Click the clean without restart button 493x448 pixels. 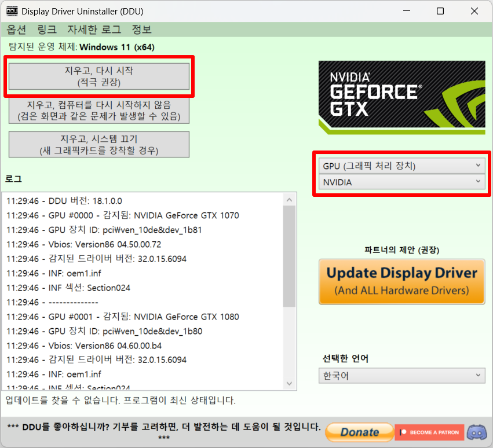[x=98, y=110]
